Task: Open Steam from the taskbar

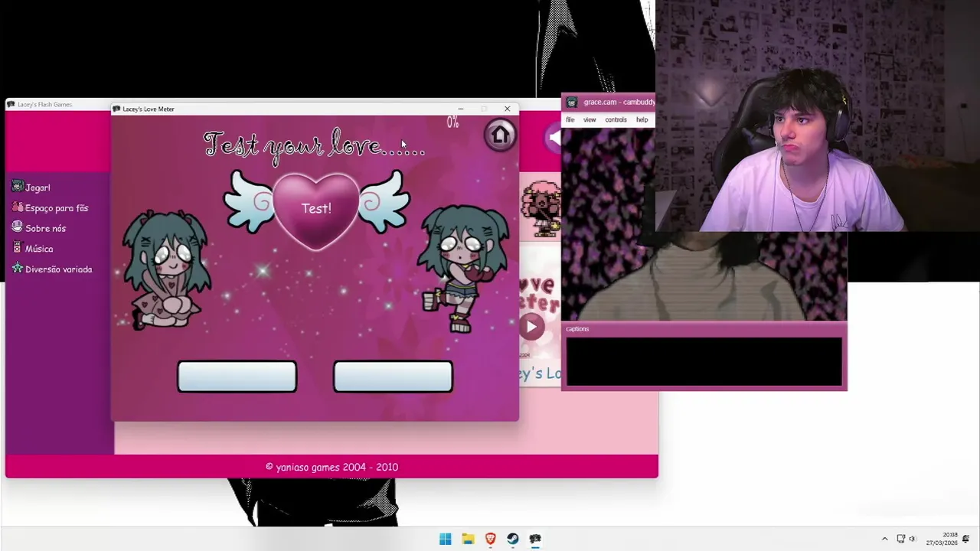Action: pos(512,539)
